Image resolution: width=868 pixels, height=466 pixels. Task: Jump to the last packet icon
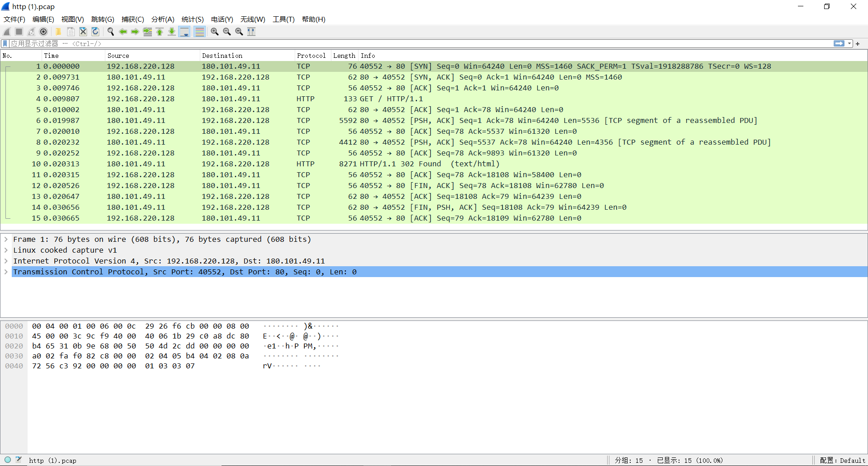pyautogui.click(x=172, y=32)
